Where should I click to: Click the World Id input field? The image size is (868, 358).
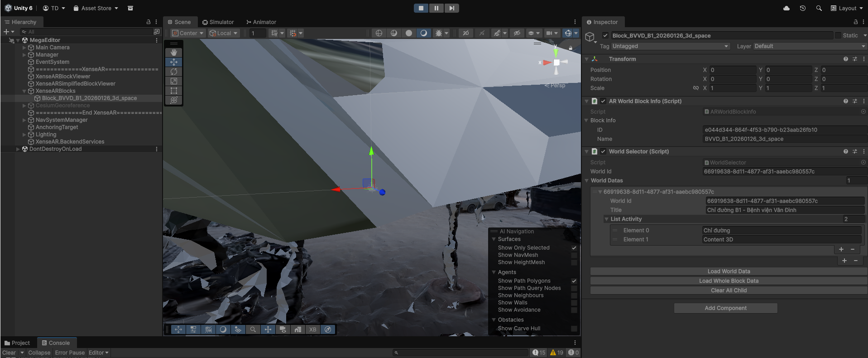[x=783, y=172]
